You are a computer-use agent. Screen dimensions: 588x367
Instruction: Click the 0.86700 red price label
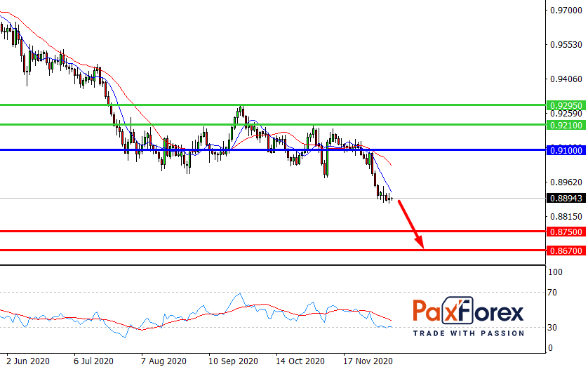[566, 251]
